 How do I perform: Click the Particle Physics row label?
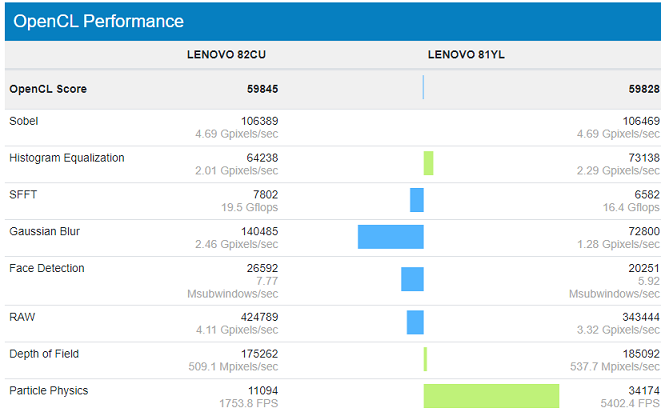pos(48,391)
